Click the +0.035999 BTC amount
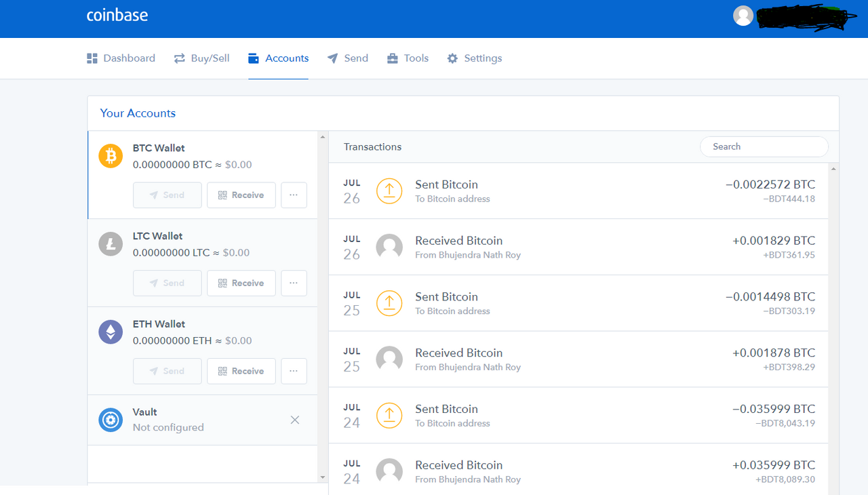868x495 pixels. pos(774,465)
